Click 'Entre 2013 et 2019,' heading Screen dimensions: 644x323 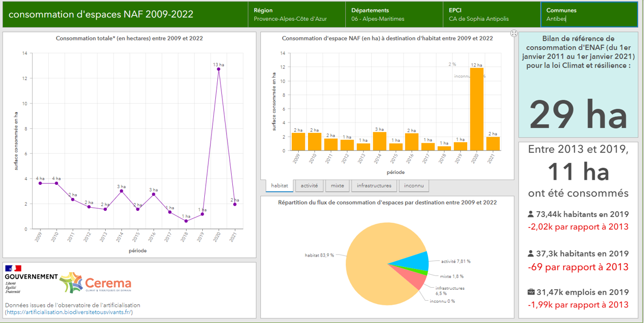(578, 150)
